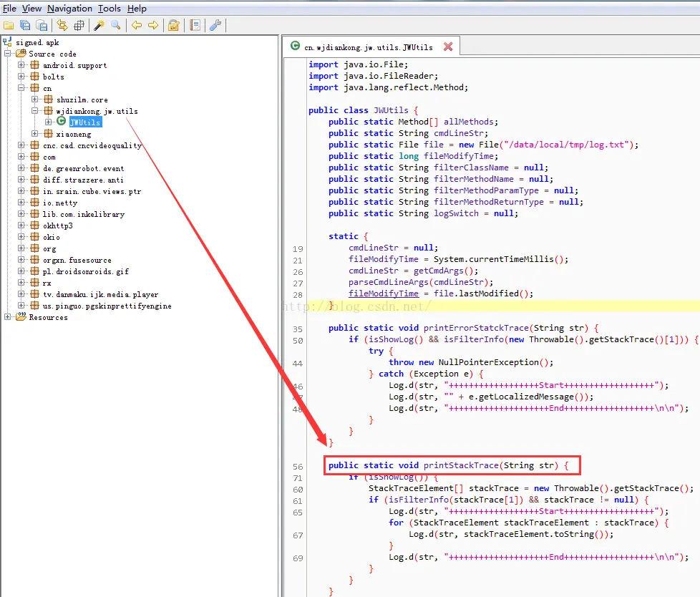Click the open file folder icon
This screenshot has width=700, height=597.
pyautogui.click(x=9, y=26)
